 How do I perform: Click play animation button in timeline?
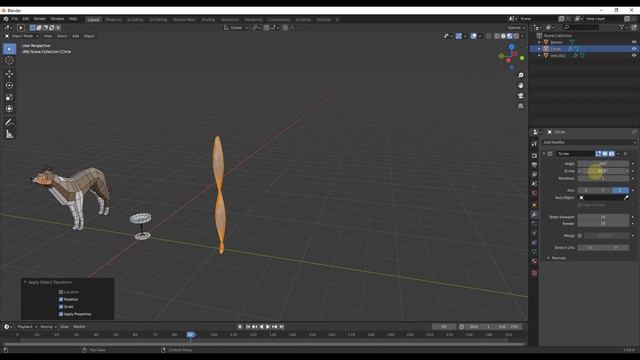(x=268, y=327)
